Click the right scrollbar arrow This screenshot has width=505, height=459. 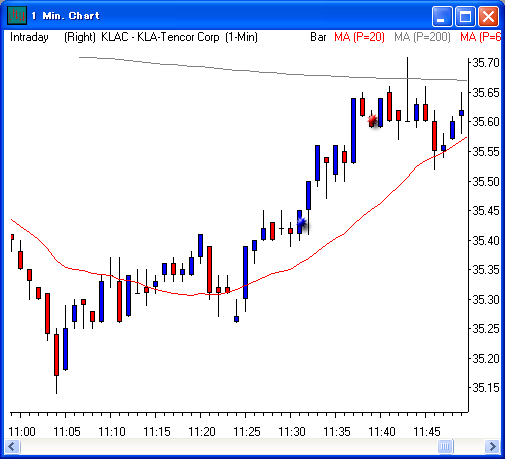[492, 446]
